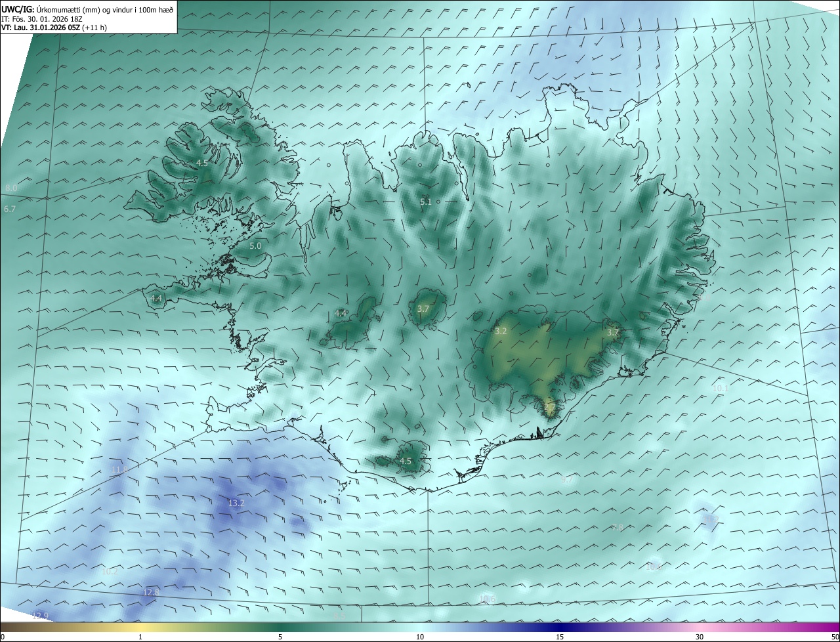840x642 pixels.
Task: Click the 12.9 value label
Action: [x=41, y=616]
